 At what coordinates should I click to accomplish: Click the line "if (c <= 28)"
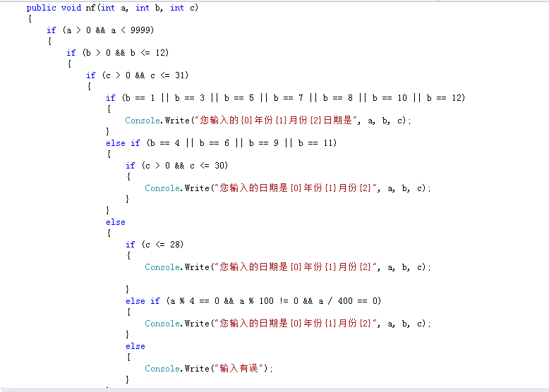click(x=155, y=245)
